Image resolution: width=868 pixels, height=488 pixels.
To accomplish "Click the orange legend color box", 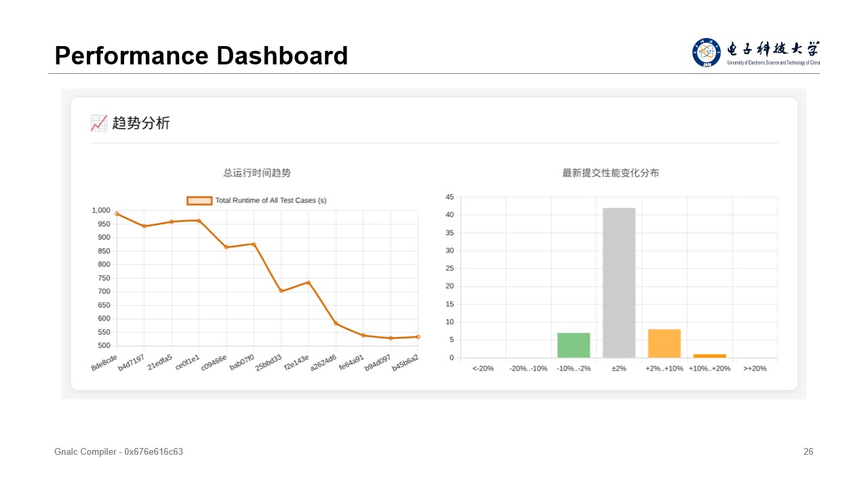I will click(x=199, y=201).
